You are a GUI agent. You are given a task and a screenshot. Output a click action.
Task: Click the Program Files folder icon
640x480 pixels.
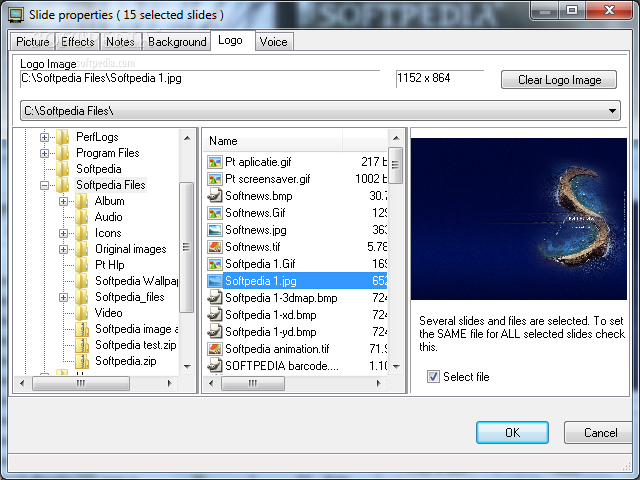coord(62,153)
